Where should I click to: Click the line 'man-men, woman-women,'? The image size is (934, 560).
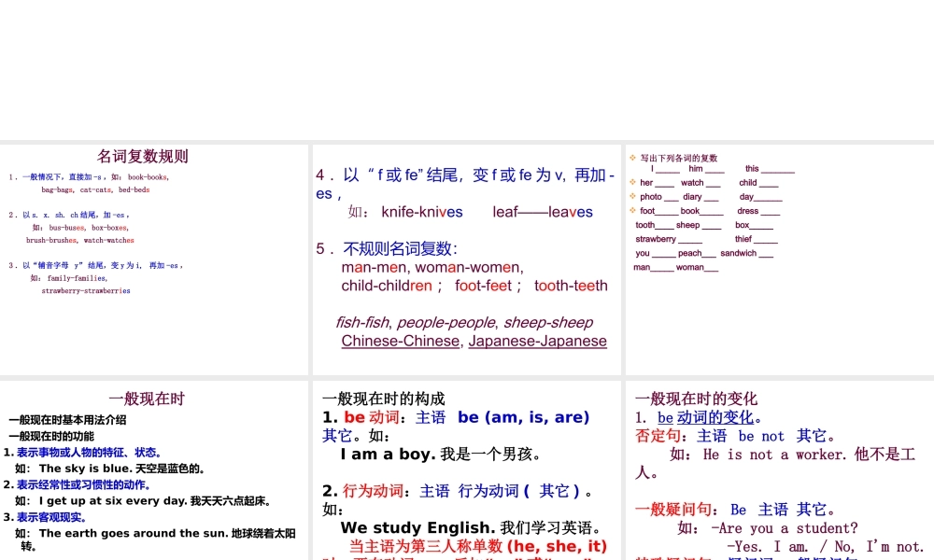point(432,268)
